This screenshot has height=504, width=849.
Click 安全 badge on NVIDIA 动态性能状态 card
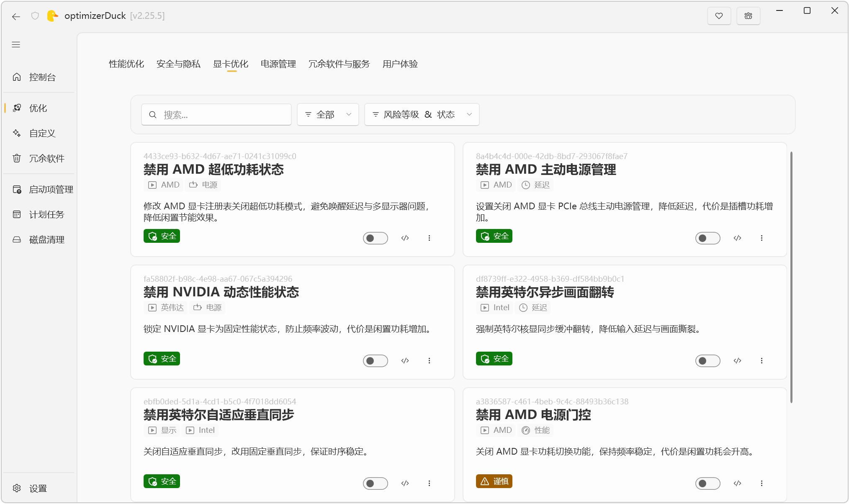(x=162, y=359)
